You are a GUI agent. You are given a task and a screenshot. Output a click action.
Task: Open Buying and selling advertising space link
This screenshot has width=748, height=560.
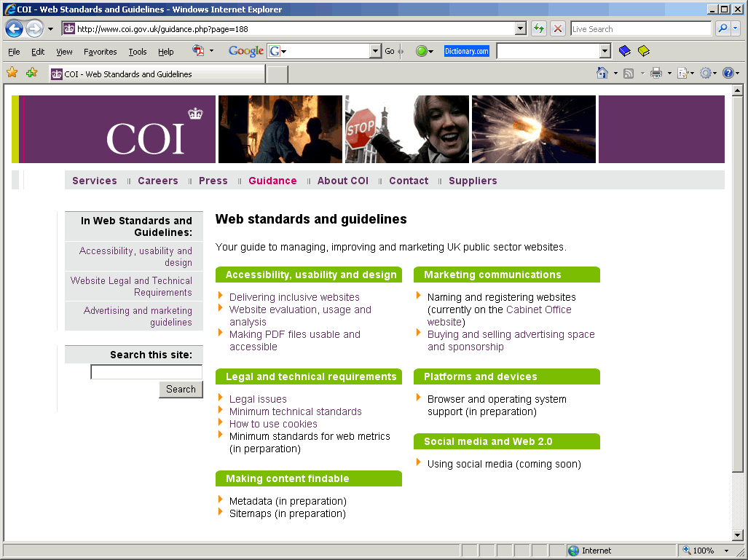[511, 341]
